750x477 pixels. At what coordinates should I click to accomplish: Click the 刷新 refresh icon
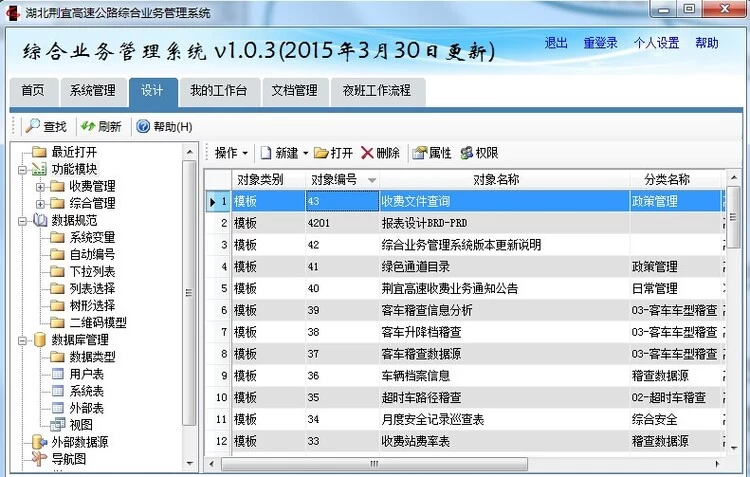[x=88, y=127]
